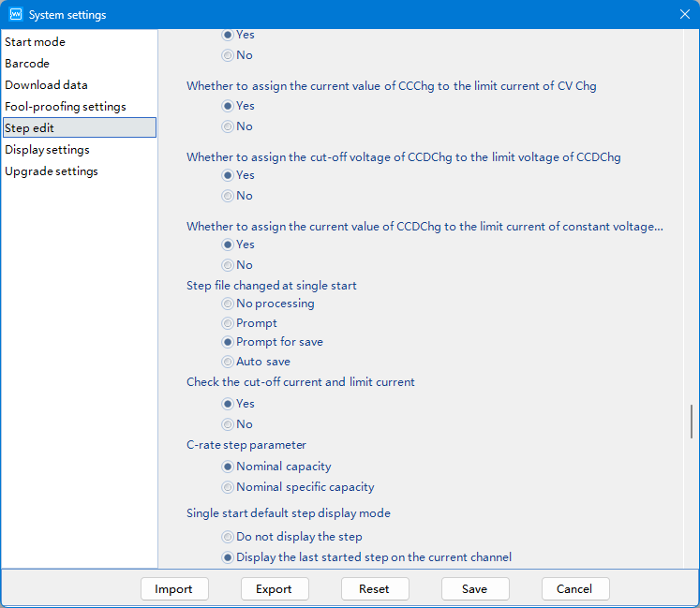Image resolution: width=700 pixels, height=608 pixels.
Task: Click 'Check the cut-off current and limit current' label
Action: coord(301,382)
